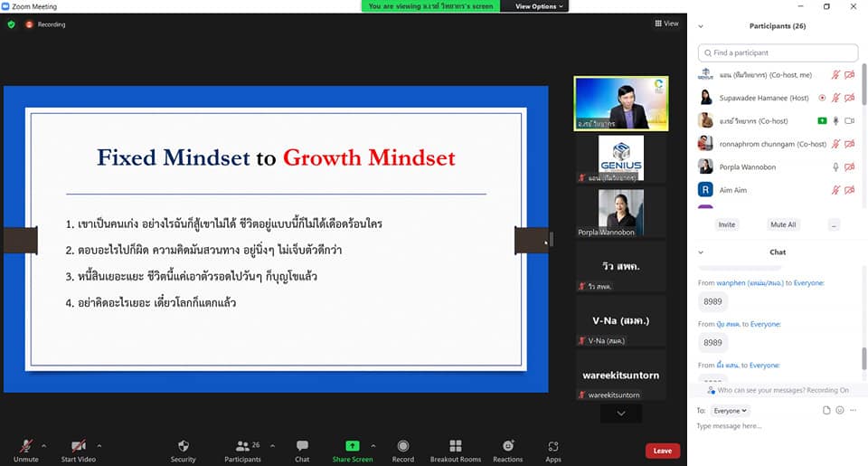Screen dimensions: 868x466
Task: Click the emoji icon in the chat box
Action: pyautogui.click(x=840, y=410)
